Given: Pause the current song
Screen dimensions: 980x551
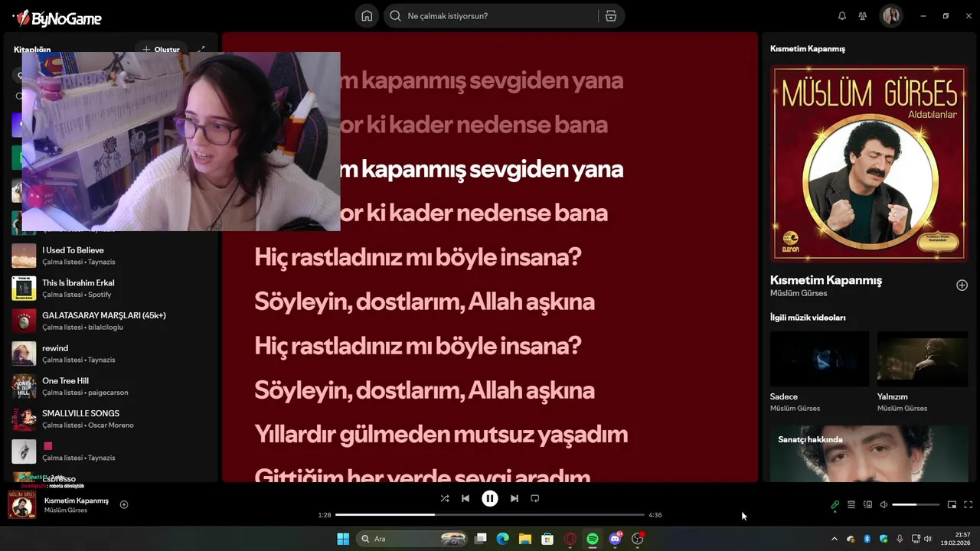Looking at the screenshot, I should (490, 498).
